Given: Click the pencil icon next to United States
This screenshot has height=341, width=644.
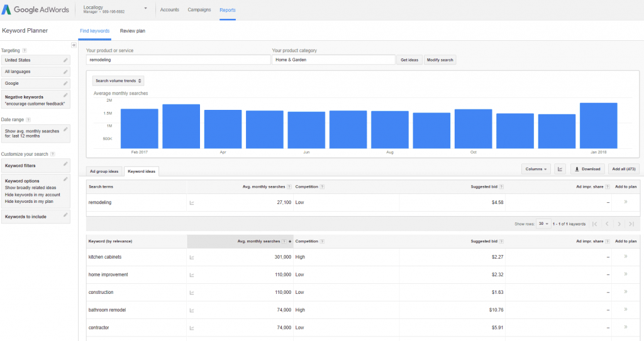Looking at the screenshot, I should click(x=65, y=60).
